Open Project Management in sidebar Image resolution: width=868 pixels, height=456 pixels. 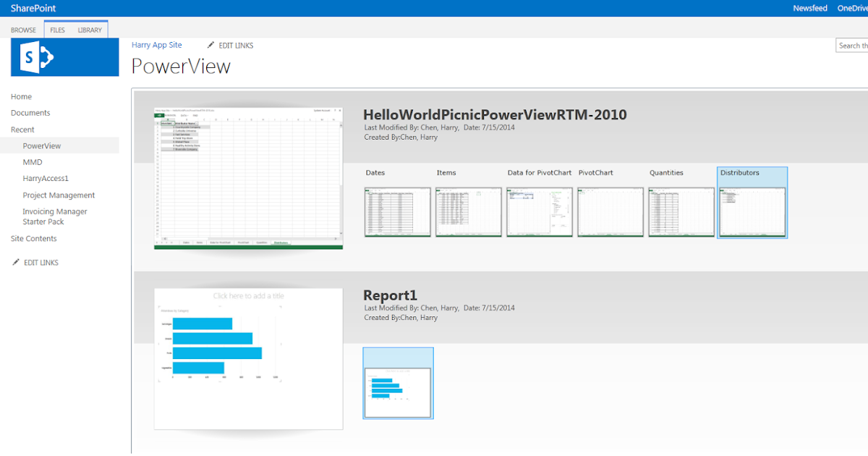[x=59, y=195]
